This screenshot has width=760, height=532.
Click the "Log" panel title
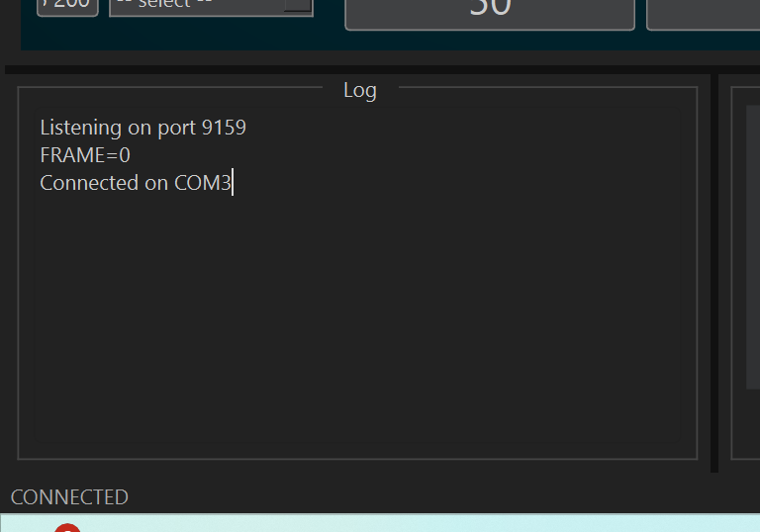coord(359,90)
